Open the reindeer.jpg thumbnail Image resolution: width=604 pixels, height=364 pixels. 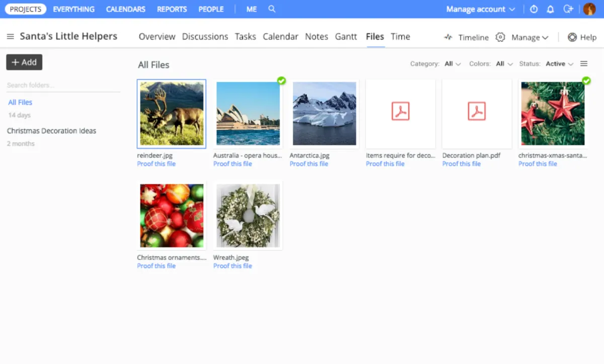(x=172, y=114)
